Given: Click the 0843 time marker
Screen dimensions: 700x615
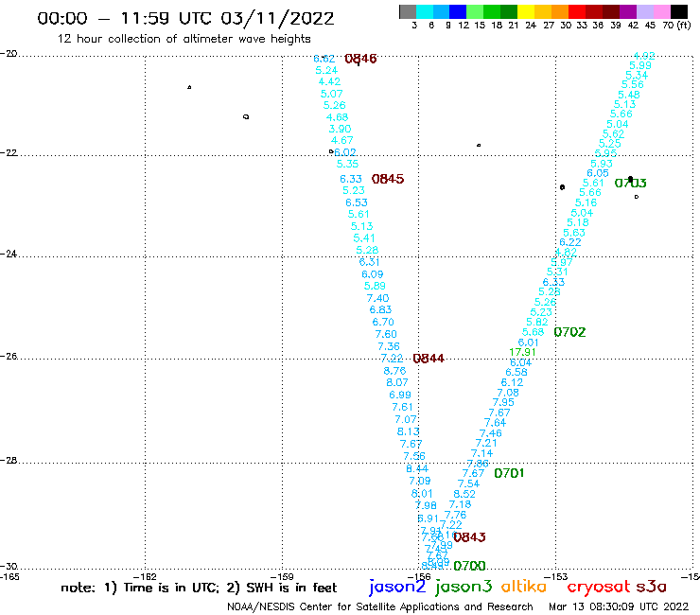Looking at the screenshot, I should click(469, 537).
